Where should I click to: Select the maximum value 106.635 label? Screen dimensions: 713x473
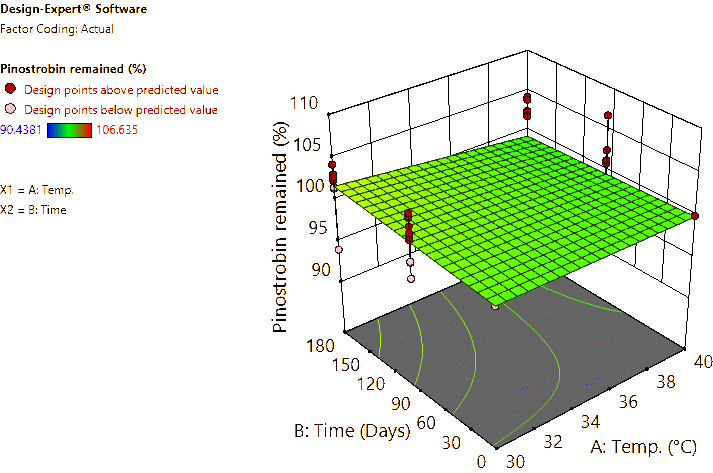point(118,129)
